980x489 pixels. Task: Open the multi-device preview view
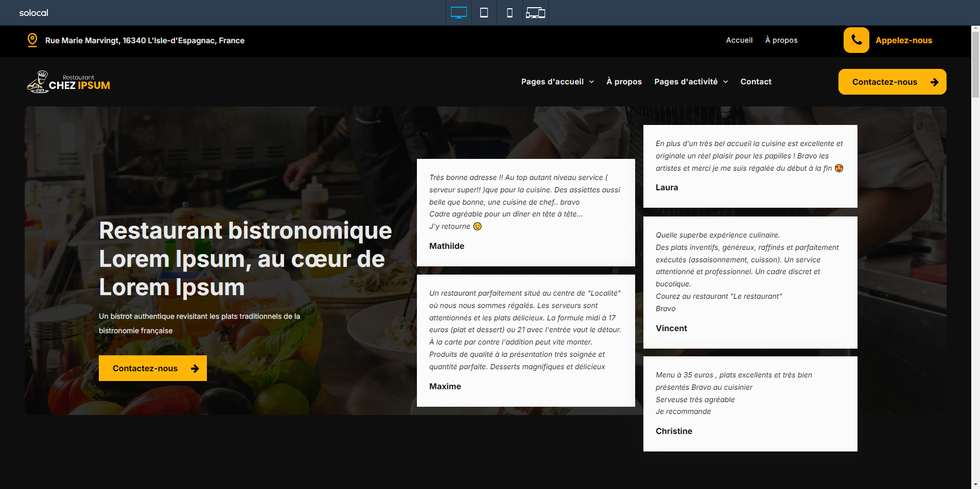(535, 13)
